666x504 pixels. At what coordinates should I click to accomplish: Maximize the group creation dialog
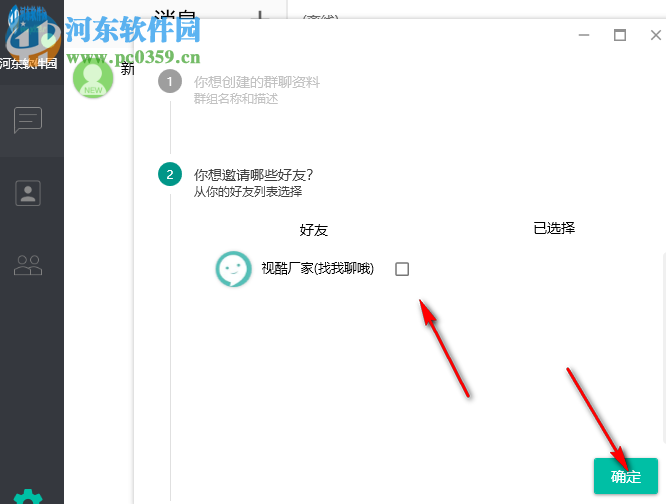coord(620,35)
